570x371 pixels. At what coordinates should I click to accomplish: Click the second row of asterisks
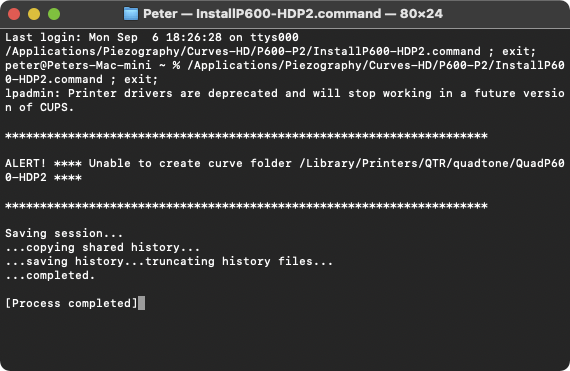coord(246,206)
